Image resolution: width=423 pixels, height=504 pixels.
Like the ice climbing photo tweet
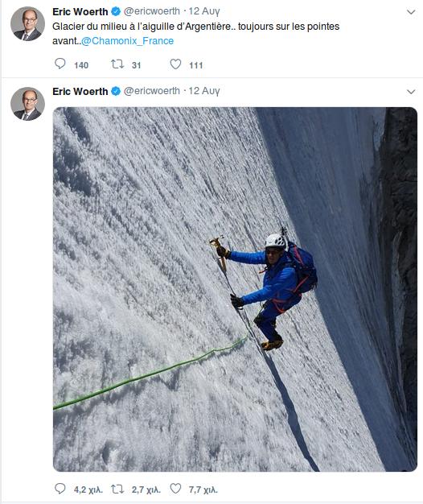click(175, 489)
